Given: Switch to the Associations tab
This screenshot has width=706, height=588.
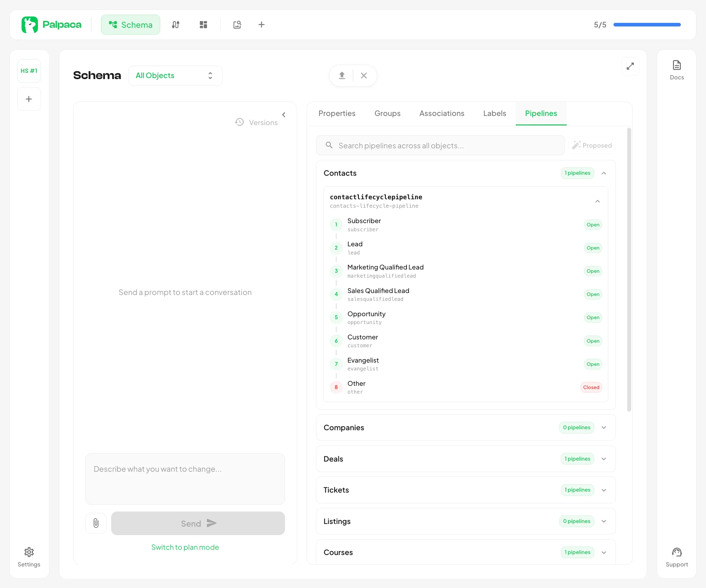Looking at the screenshot, I should [442, 113].
